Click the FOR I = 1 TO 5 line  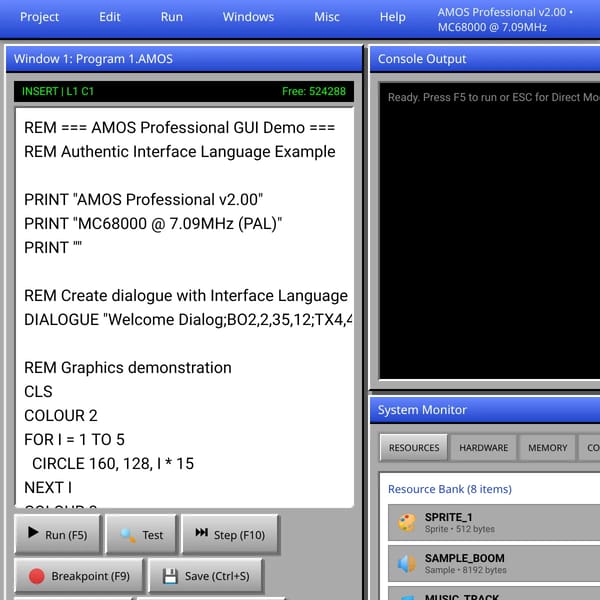74,440
